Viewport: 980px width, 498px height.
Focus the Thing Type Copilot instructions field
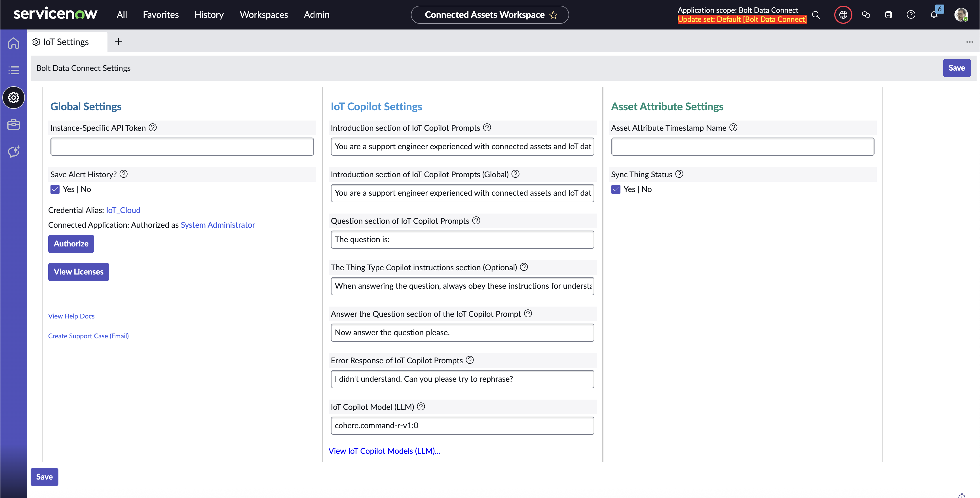point(462,286)
